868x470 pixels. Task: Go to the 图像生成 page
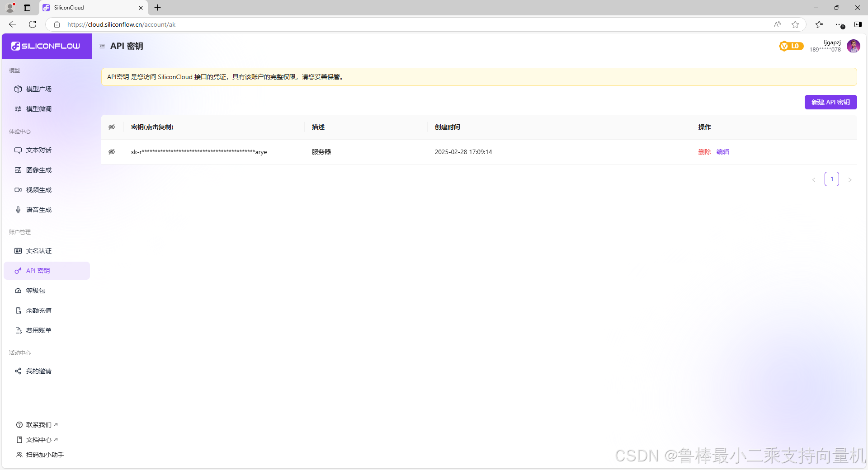tap(47, 170)
